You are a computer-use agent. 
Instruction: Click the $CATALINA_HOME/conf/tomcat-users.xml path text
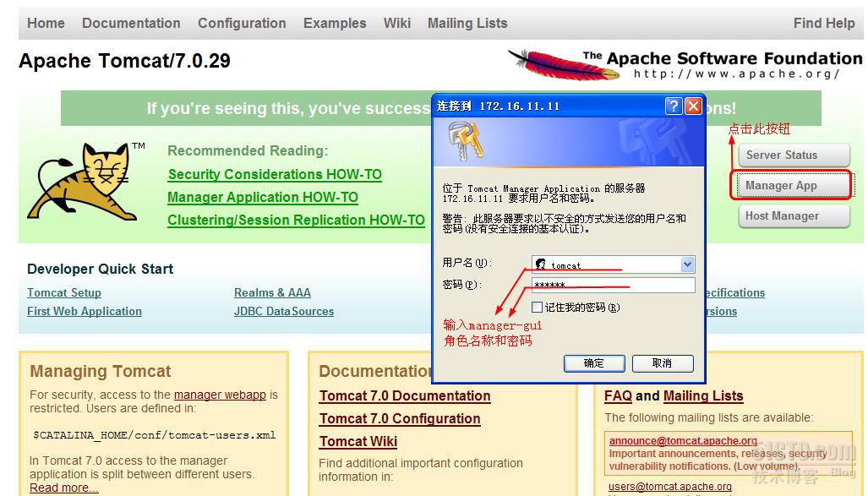click(155, 435)
